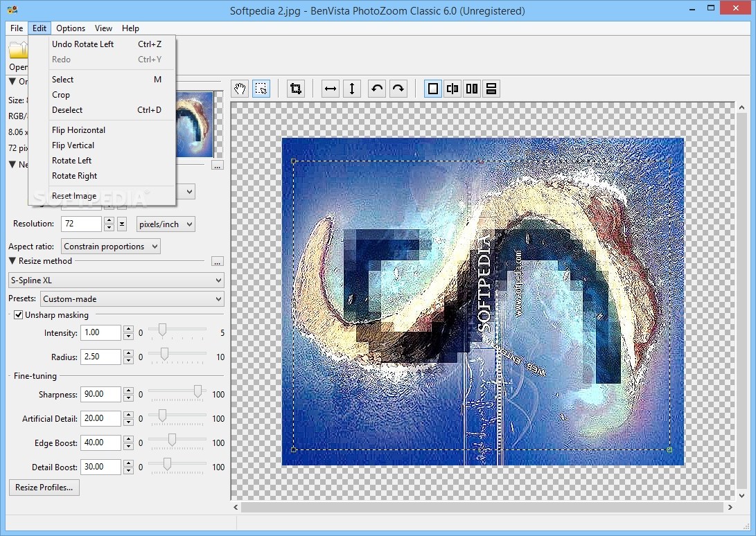
Task: Increase Intensity with the up stepper arrow
Action: pyautogui.click(x=128, y=329)
